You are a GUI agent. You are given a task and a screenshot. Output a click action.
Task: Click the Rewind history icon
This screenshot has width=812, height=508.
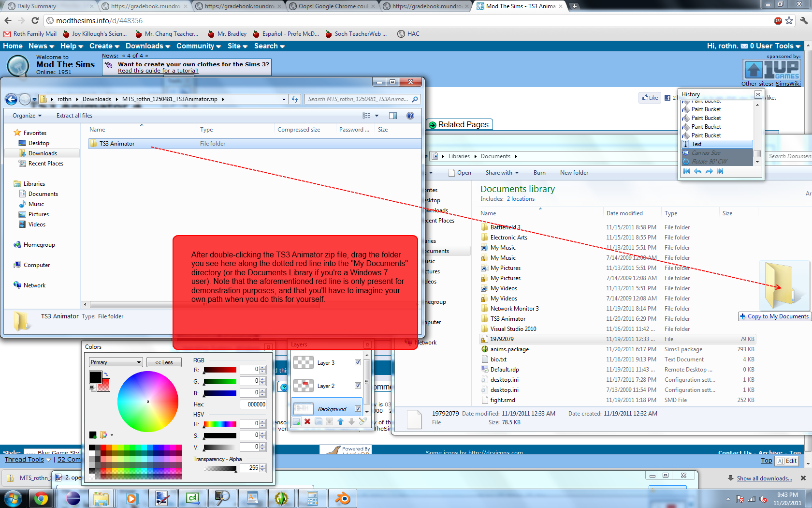pyautogui.click(x=686, y=171)
